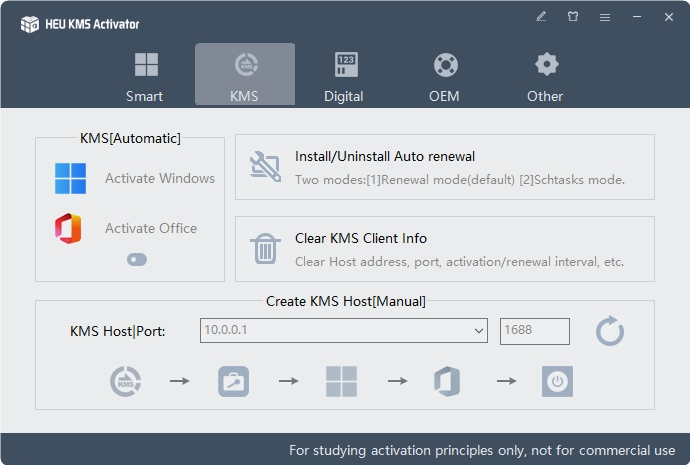The width and height of the screenshot is (690, 465).
Task: Click the pencil edit icon in title bar
Action: (x=541, y=17)
